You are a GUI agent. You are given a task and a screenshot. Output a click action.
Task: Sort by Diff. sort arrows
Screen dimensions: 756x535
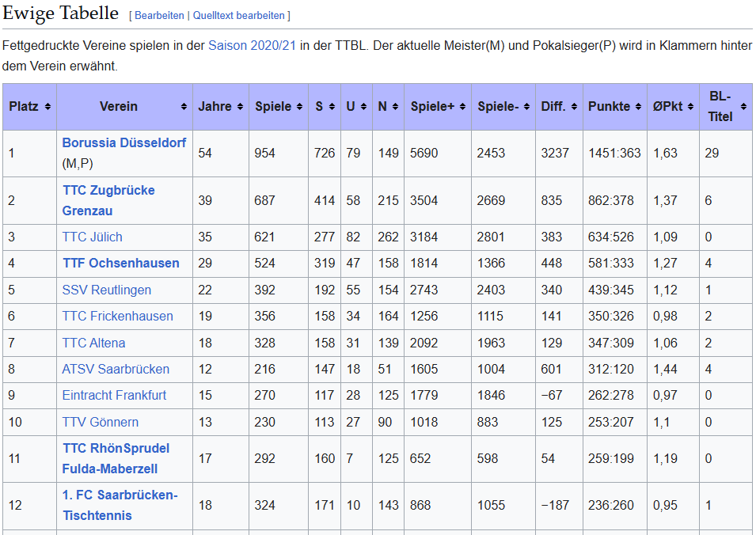574,107
